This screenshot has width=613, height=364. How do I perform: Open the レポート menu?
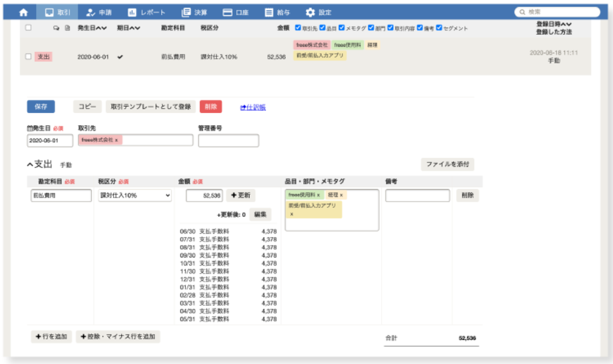147,12
